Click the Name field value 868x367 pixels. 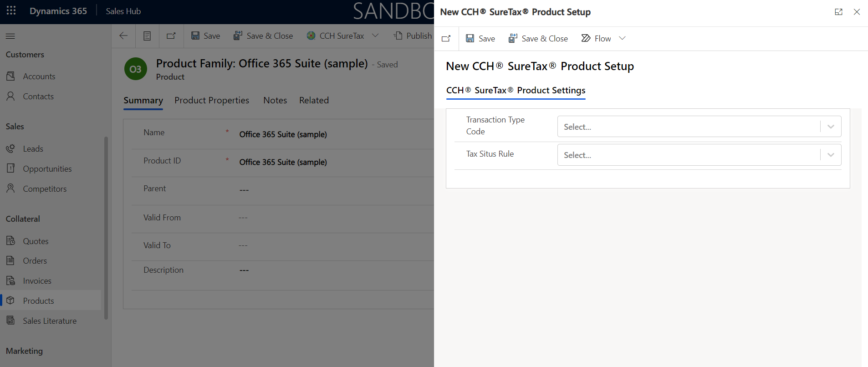coord(283,134)
